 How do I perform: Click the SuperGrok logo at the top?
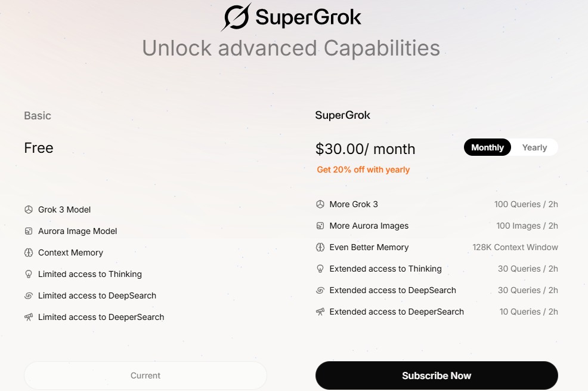point(291,17)
